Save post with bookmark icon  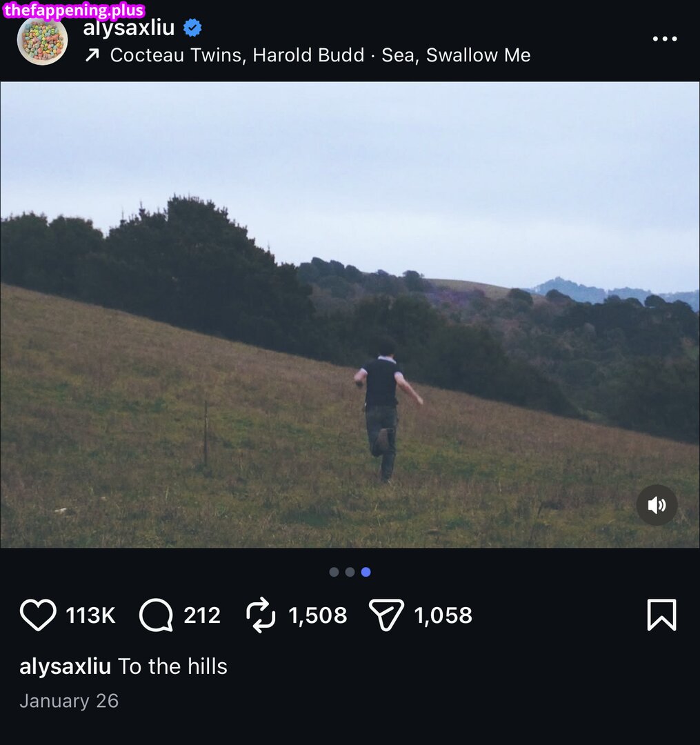point(661,615)
